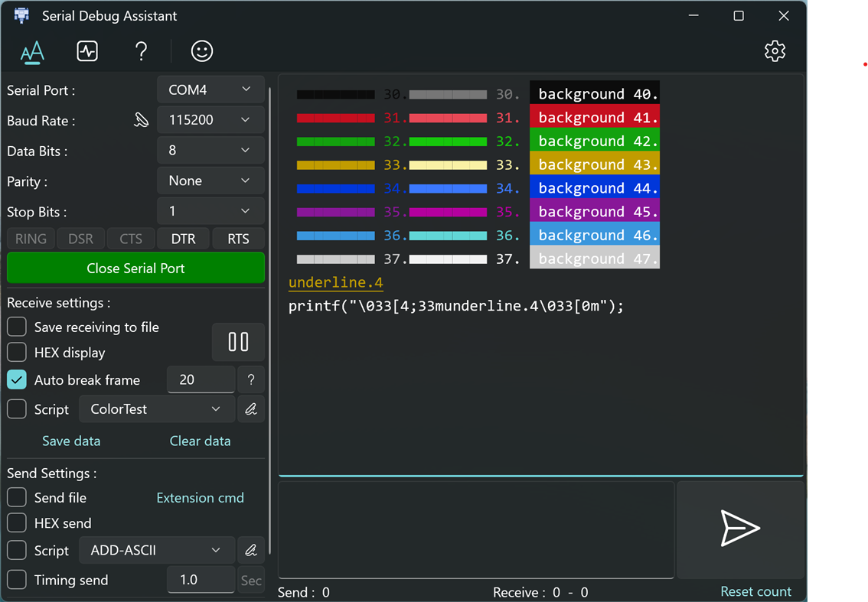Click the question mark help icon
Image resolution: width=868 pixels, height=602 pixels.
141,51
